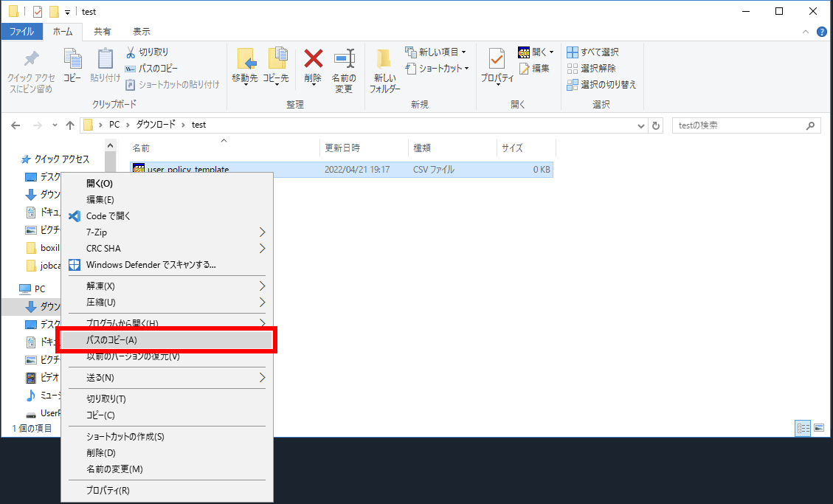Click ダウンロード in address breadcrumb
The image size is (833, 504).
tap(156, 125)
